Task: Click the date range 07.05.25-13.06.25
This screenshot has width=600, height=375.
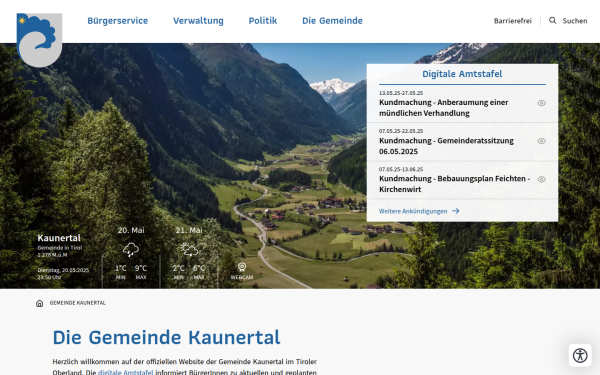Action: (x=401, y=169)
